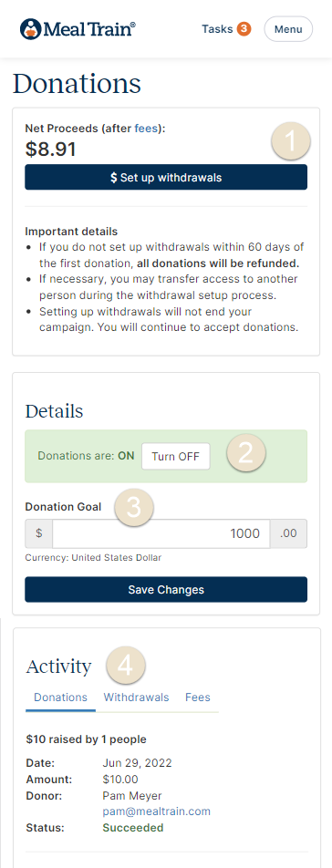The height and width of the screenshot is (868, 332).
Task: Click the numbered marker 1 circle
Action: point(291,142)
